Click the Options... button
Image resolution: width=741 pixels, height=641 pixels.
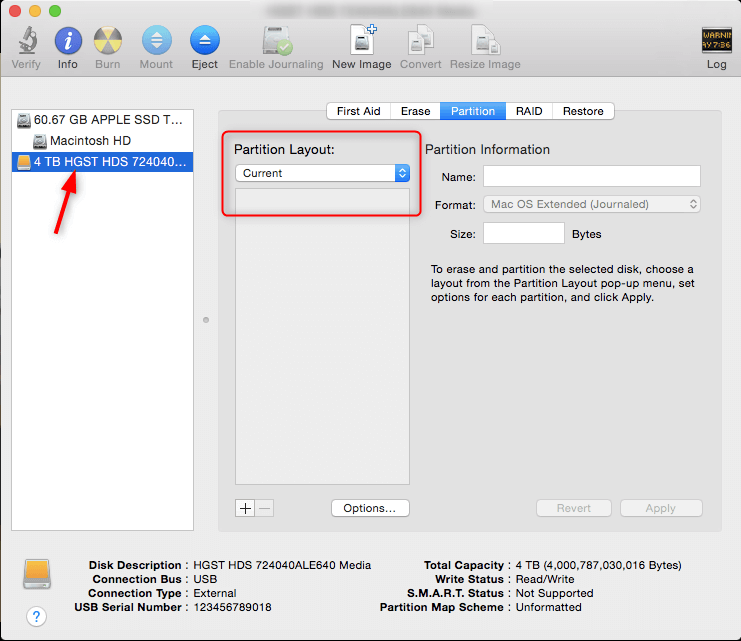[x=369, y=508]
